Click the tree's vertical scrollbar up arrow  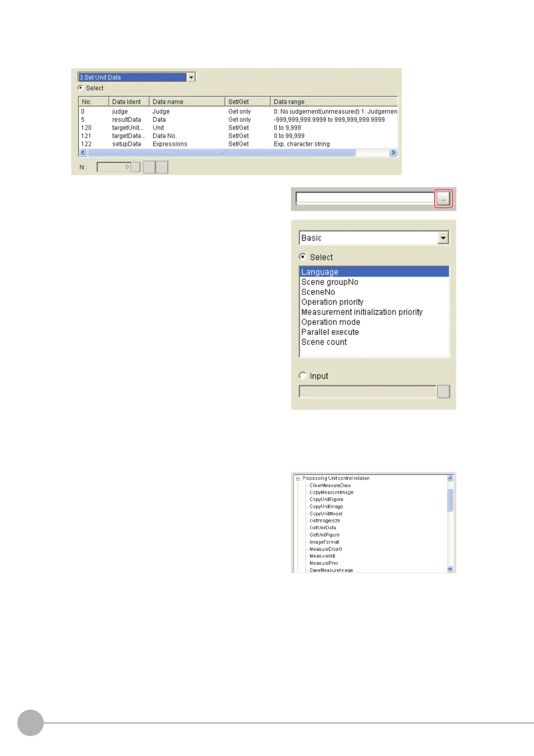tap(450, 478)
